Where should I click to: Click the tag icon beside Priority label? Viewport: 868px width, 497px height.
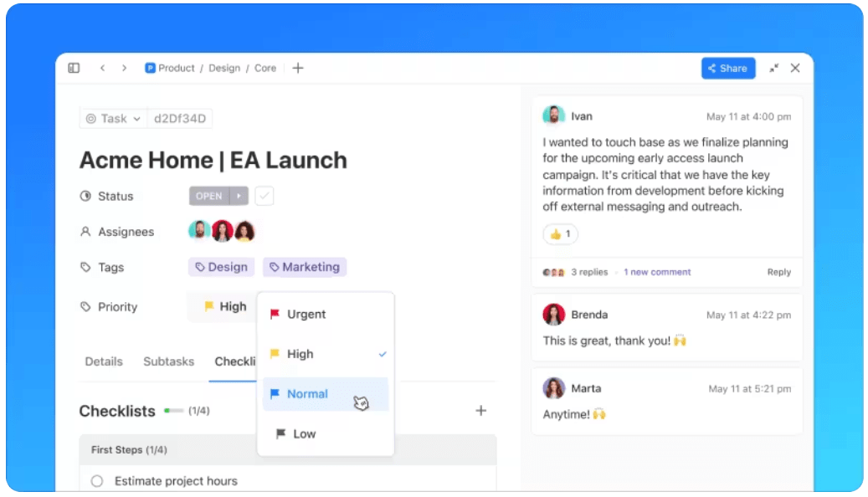85,306
